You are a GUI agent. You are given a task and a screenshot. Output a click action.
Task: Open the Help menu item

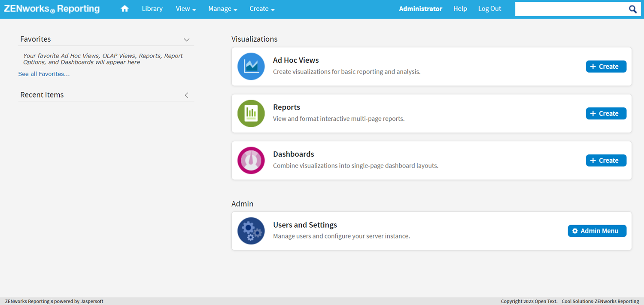(x=460, y=9)
